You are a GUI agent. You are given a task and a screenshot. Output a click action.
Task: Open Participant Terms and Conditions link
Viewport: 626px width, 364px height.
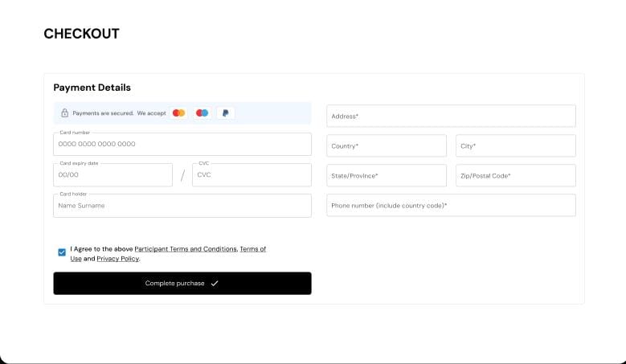point(186,249)
